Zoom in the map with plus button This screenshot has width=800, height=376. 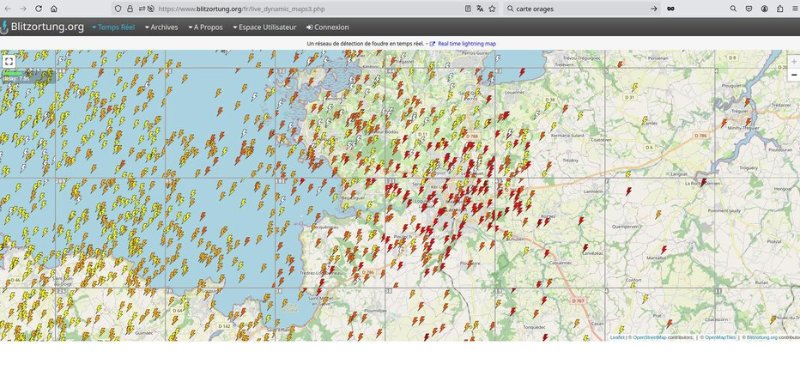[794, 62]
